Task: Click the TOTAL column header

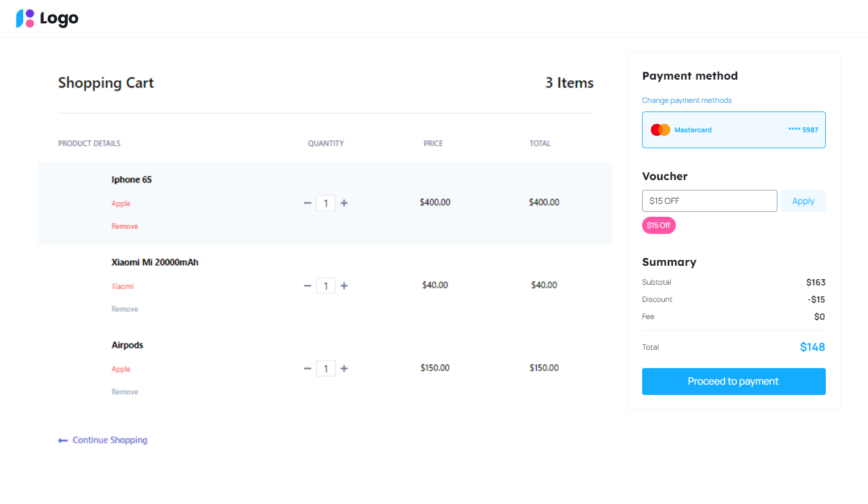Action: click(x=541, y=143)
